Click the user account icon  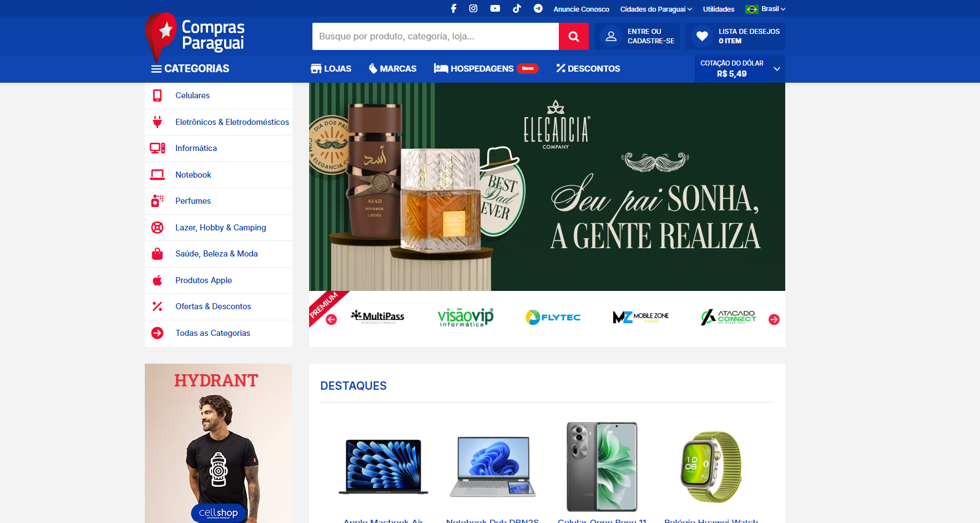611,36
